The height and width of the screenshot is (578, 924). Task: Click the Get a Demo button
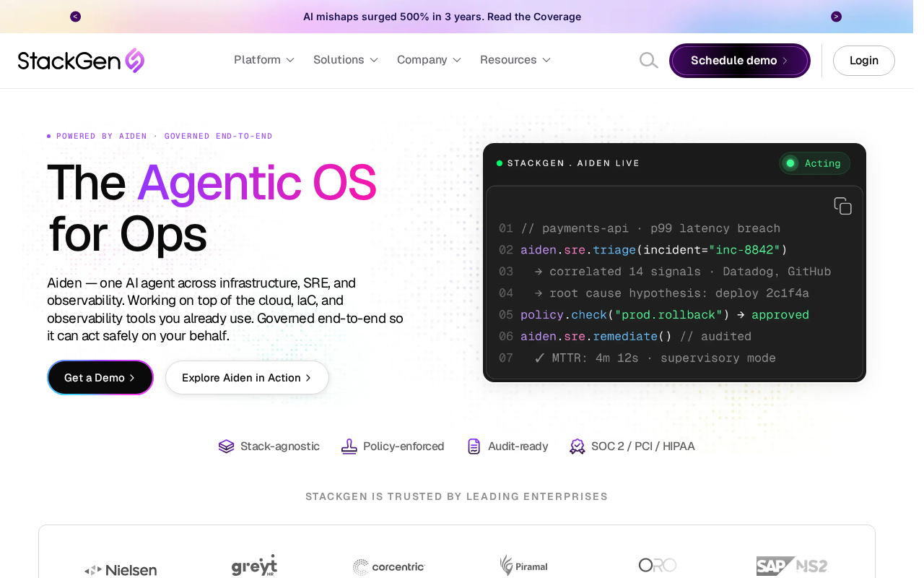point(100,378)
